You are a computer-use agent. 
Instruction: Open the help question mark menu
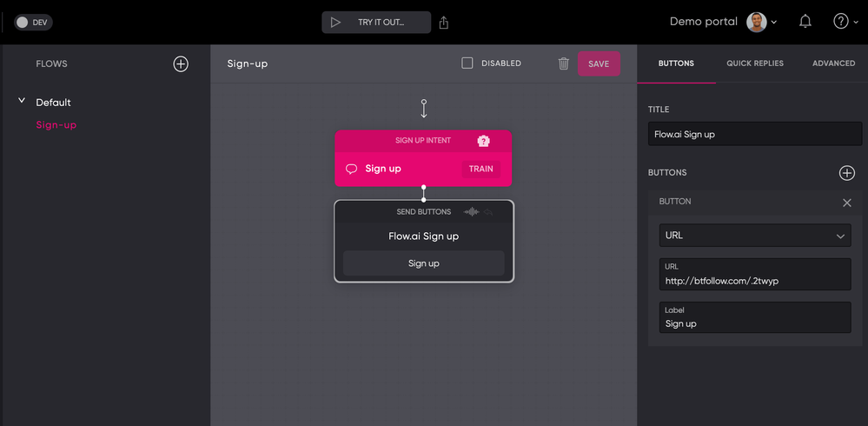pos(841,22)
